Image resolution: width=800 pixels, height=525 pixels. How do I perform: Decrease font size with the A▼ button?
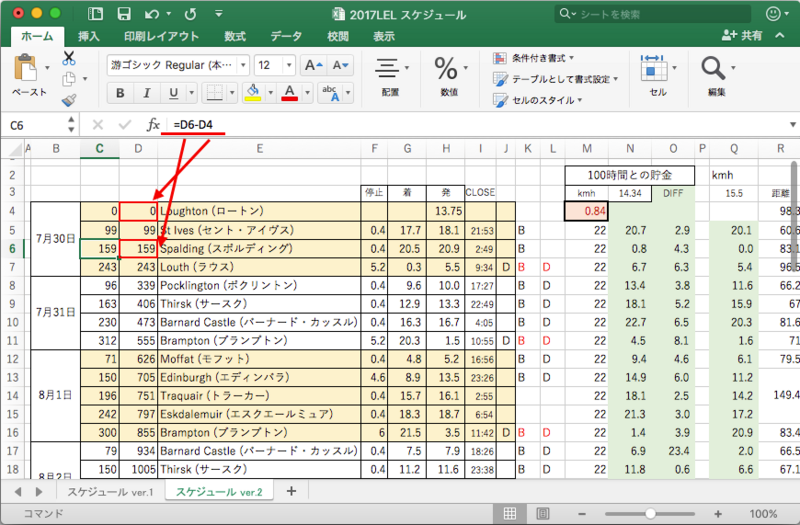(340, 65)
